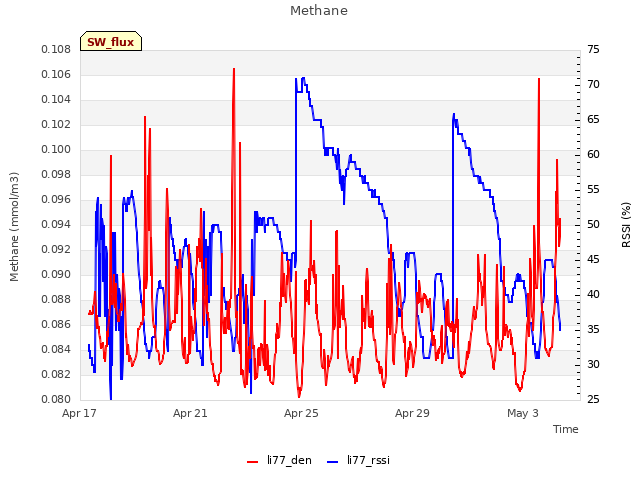Click the 0.098 left axis value
The height and width of the screenshot is (480, 640).
click(56, 174)
